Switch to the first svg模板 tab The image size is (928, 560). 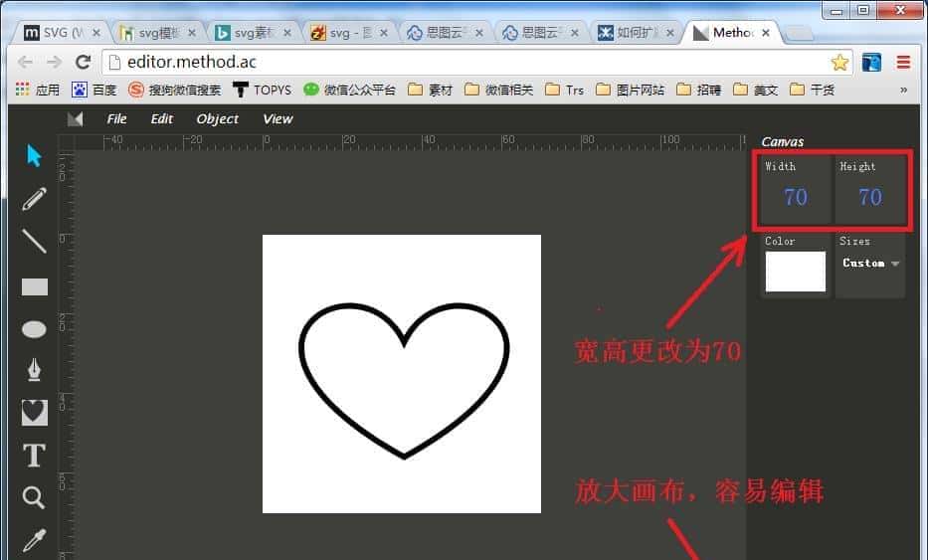(156, 33)
